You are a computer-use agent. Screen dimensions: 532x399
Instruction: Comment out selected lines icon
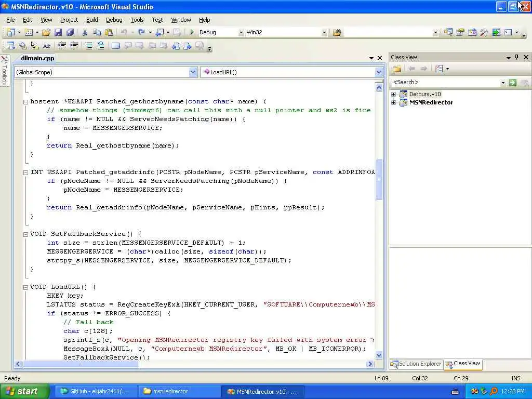pos(88,46)
